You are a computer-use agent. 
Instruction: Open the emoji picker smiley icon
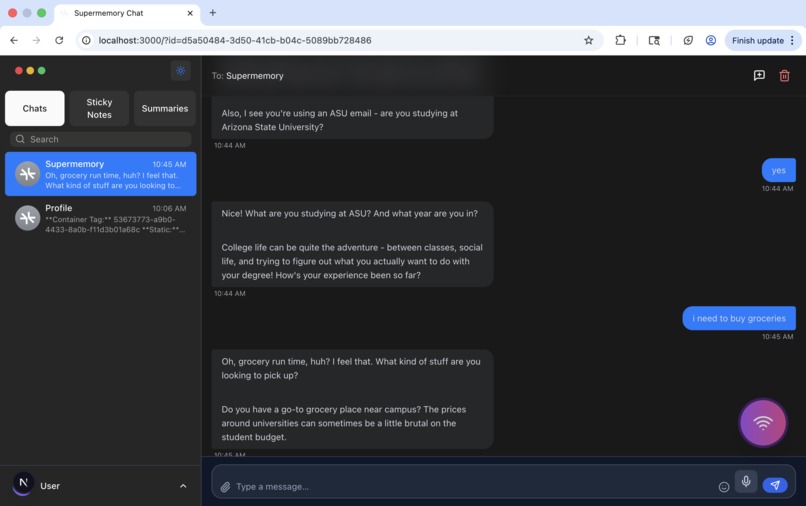[x=724, y=486]
